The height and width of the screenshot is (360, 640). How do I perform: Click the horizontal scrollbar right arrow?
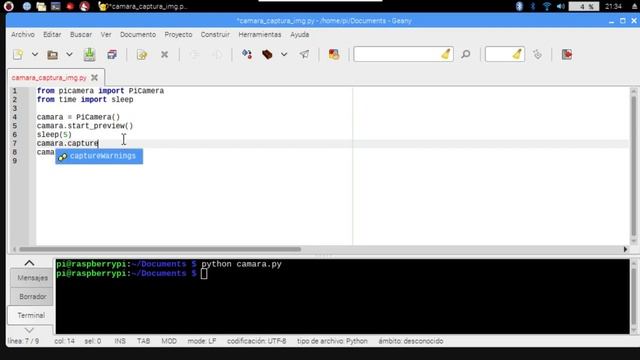click(625, 249)
